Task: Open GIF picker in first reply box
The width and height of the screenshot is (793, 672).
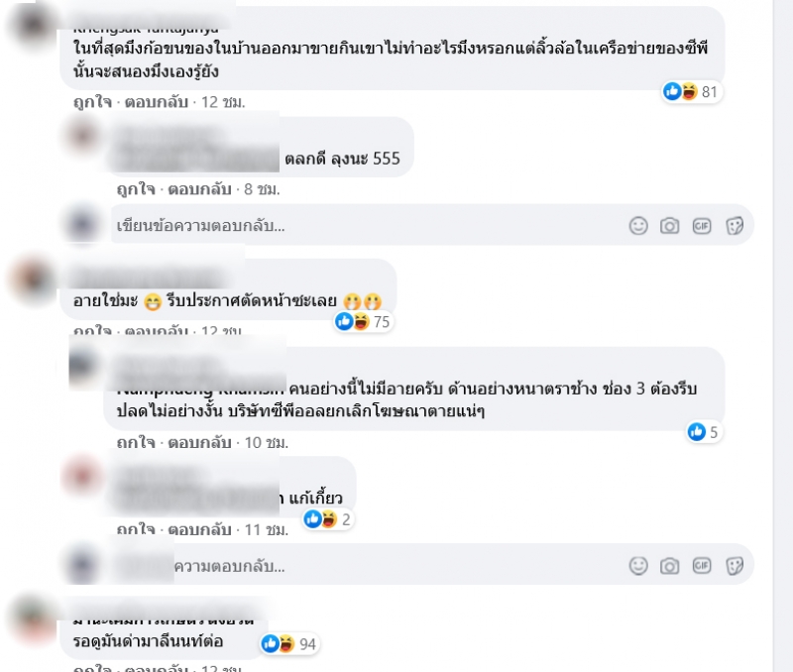Action: [702, 226]
